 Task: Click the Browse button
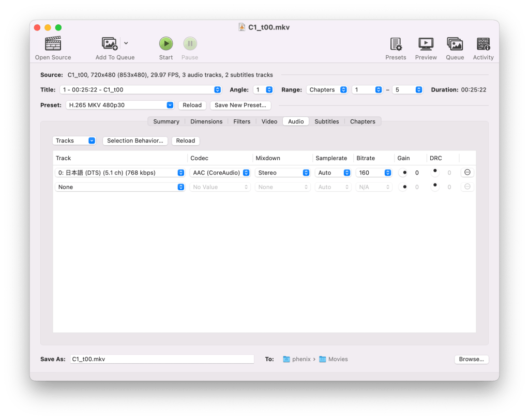(471, 359)
